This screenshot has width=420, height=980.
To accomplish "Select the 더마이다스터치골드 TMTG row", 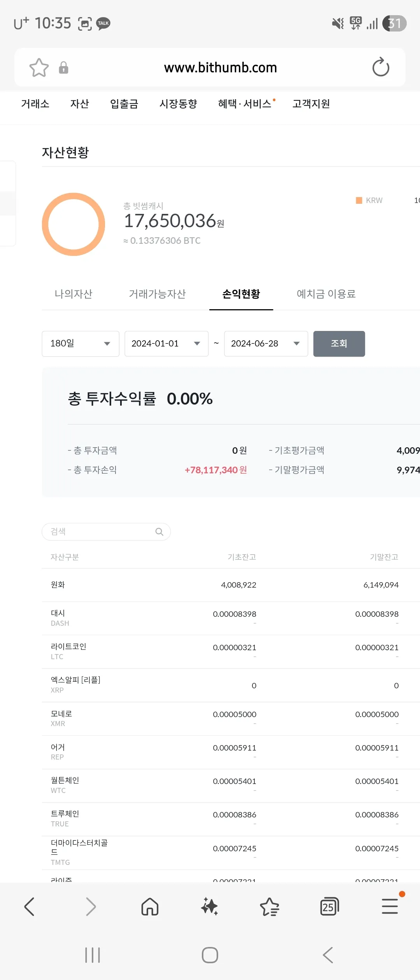I will (231, 853).
